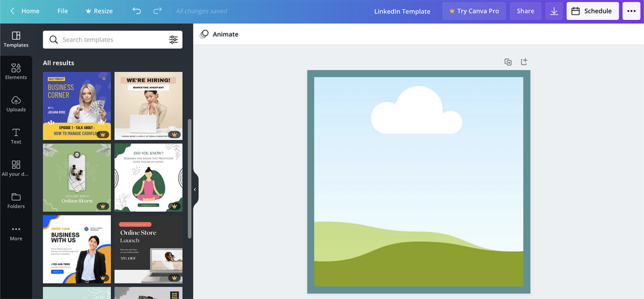Image resolution: width=644 pixels, height=299 pixels.
Task: Open the Resize menu
Action: click(x=99, y=11)
